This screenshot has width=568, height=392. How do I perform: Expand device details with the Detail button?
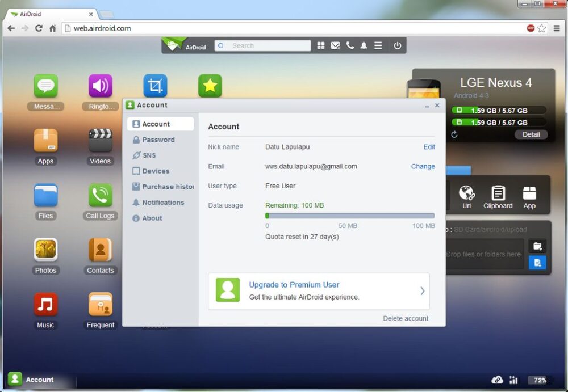click(x=531, y=134)
